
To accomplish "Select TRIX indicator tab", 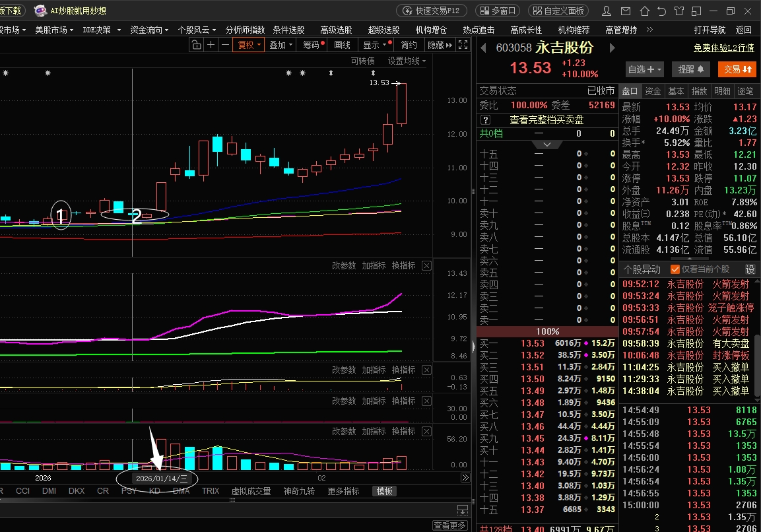I will coord(211,490).
